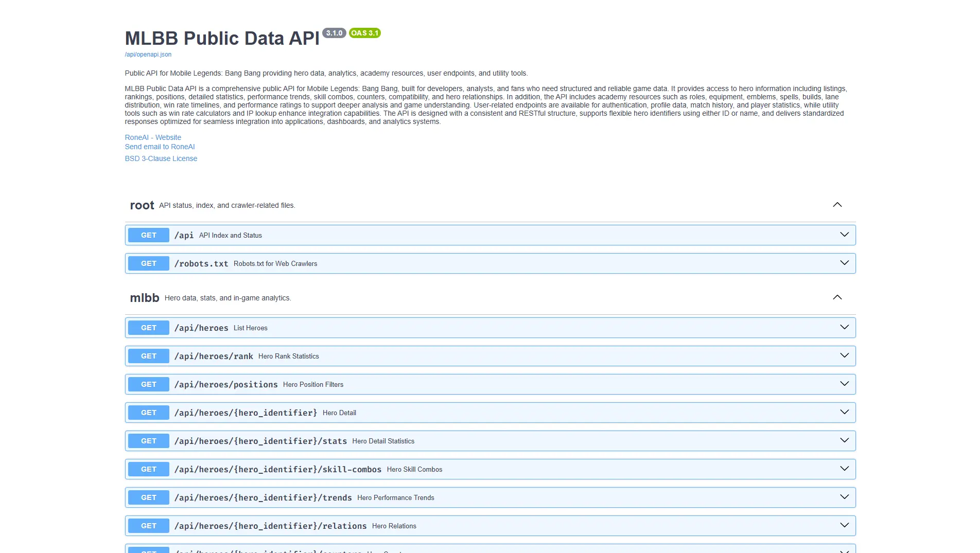The width and height of the screenshot is (980, 553).
Task: Click GET button for Hero Detail row
Action: click(x=149, y=413)
